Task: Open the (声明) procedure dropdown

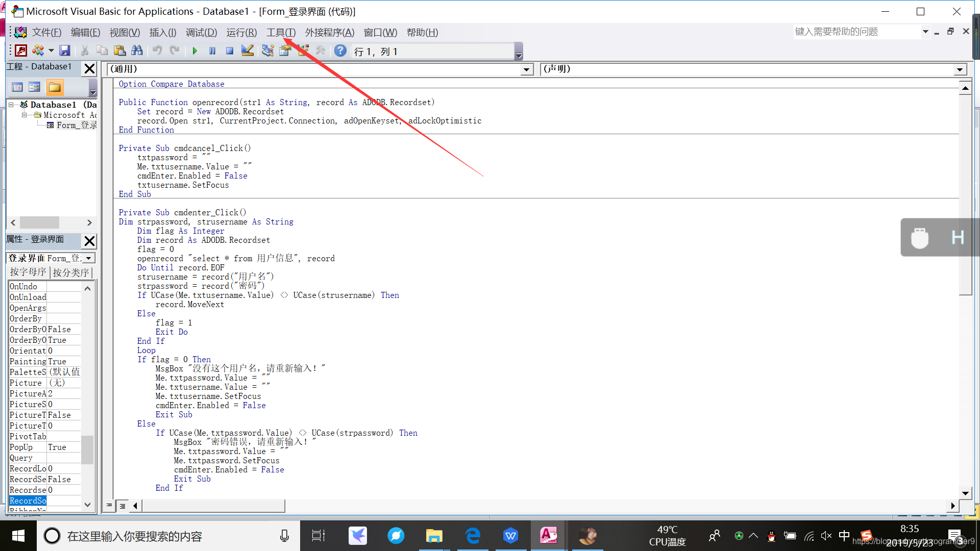Action: tap(960, 69)
